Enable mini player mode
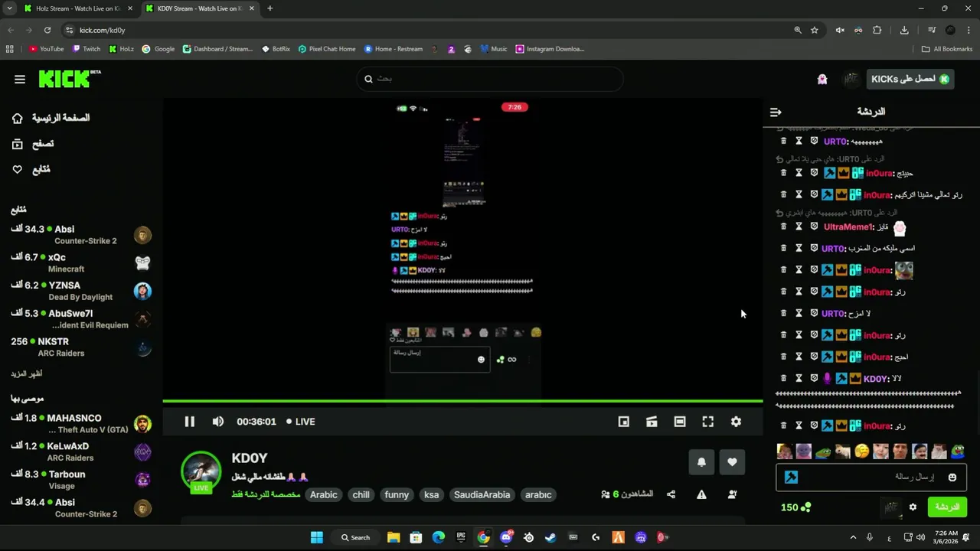Image resolution: width=980 pixels, height=551 pixels. pyautogui.click(x=623, y=422)
